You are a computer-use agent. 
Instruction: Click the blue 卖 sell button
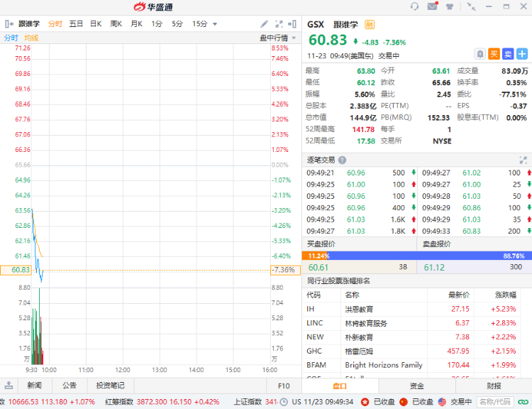(x=508, y=53)
